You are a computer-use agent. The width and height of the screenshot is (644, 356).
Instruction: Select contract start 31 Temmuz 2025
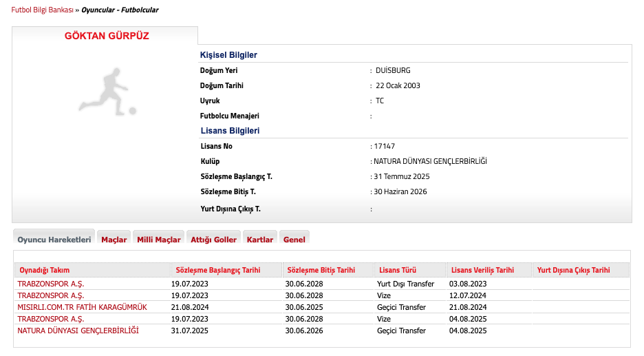pyautogui.click(x=402, y=176)
